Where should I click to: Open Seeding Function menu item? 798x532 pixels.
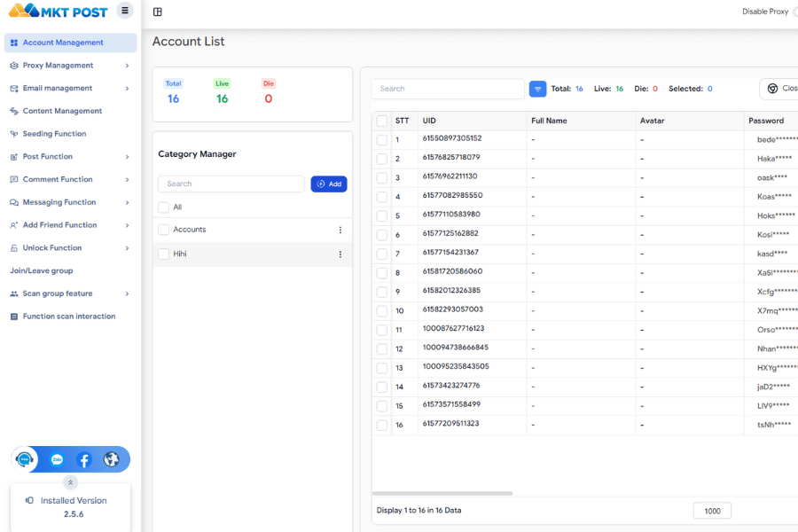(x=71, y=134)
